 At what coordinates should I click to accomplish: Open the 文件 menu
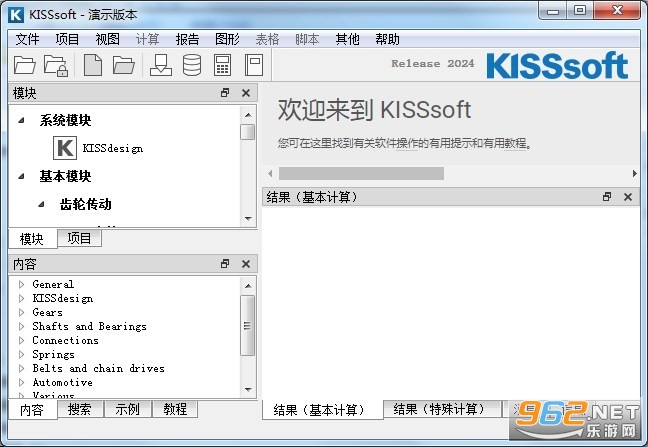pos(27,39)
